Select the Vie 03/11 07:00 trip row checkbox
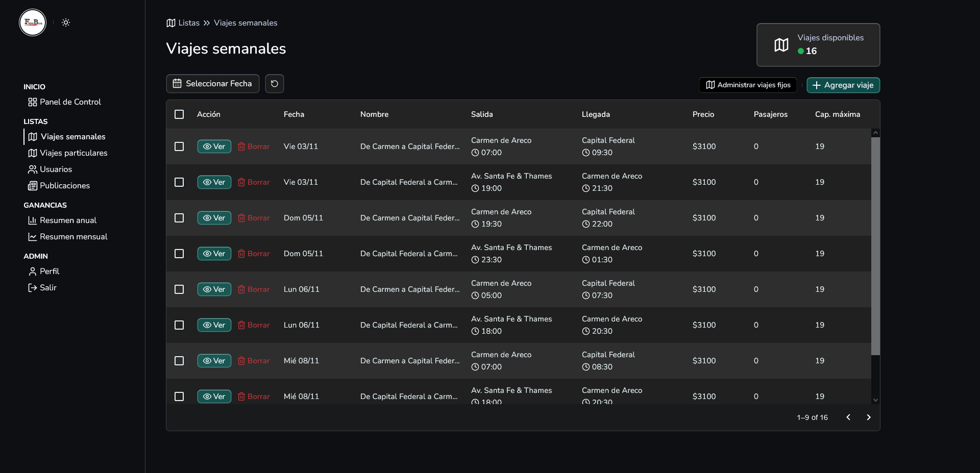 pos(179,146)
